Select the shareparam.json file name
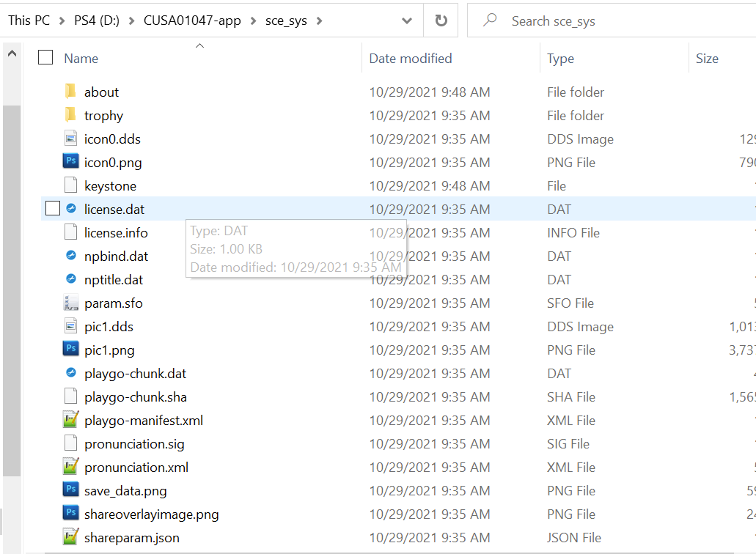The height and width of the screenshot is (554, 756). [x=132, y=538]
